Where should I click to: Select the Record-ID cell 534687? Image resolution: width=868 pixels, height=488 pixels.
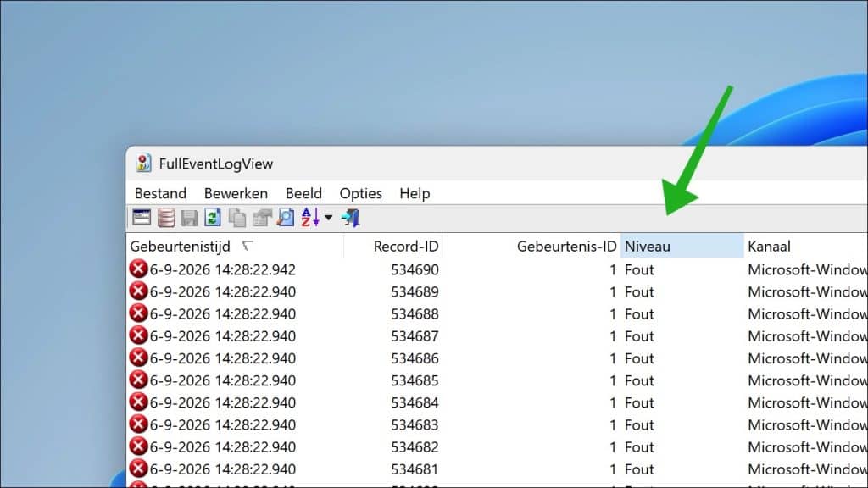[415, 335]
